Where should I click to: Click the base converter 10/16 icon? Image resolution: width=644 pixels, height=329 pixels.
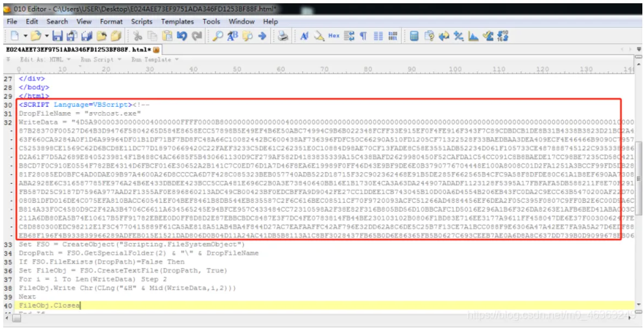(503, 36)
